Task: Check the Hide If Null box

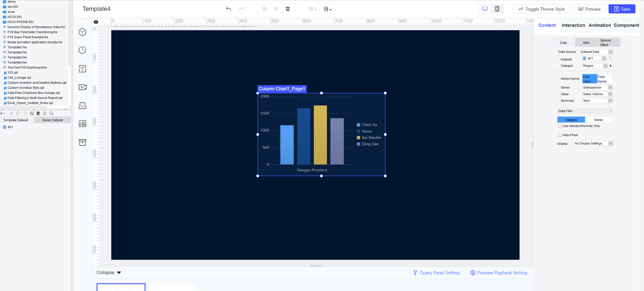Action: pos(560,135)
